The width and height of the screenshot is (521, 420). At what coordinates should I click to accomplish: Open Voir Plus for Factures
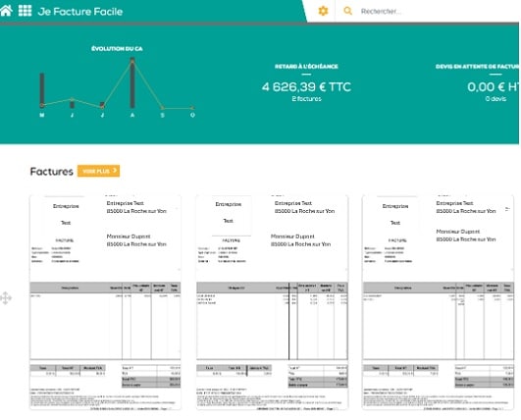click(99, 171)
